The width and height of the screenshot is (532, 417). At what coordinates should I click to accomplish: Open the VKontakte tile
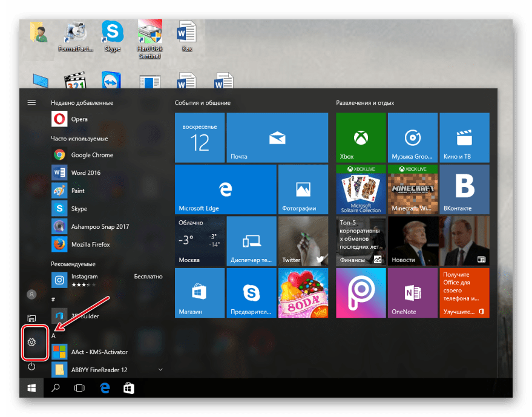point(464,189)
